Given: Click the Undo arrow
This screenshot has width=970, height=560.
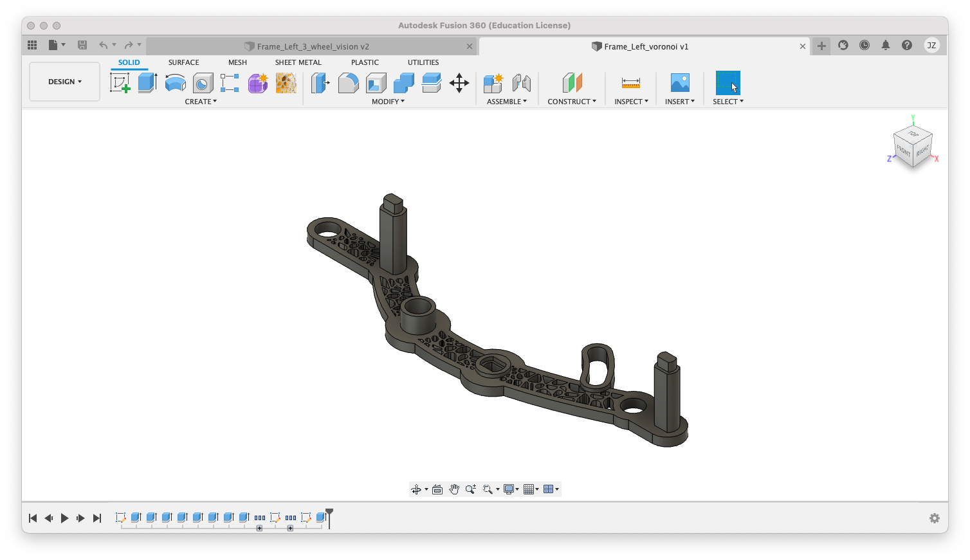Looking at the screenshot, I should pos(103,45).
